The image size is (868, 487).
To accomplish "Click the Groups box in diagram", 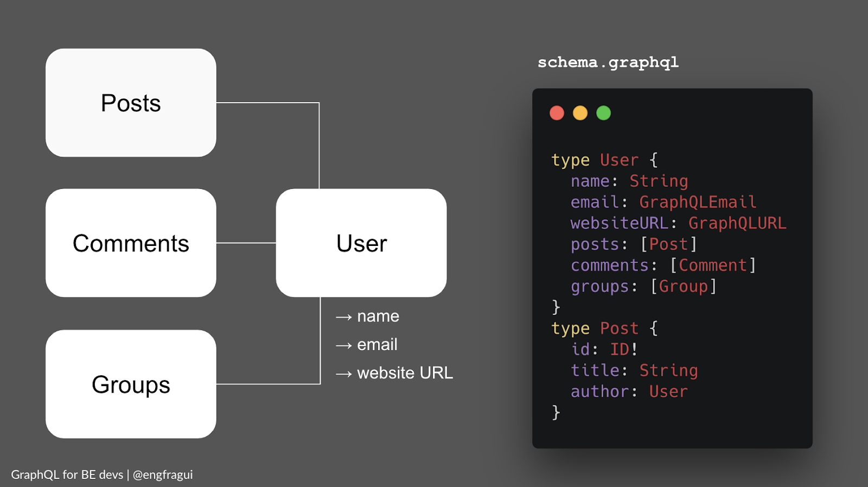I will (x=131, y=384).
